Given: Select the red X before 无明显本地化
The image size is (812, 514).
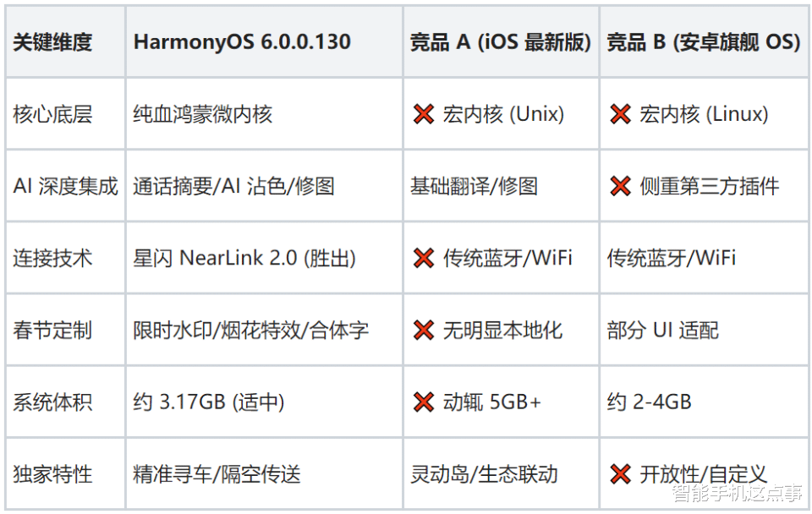Looking at the screenshot, I should click(x=424, y=330).
